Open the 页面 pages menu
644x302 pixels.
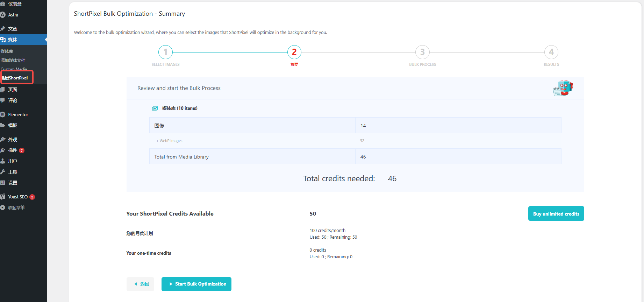pos(13,90)
